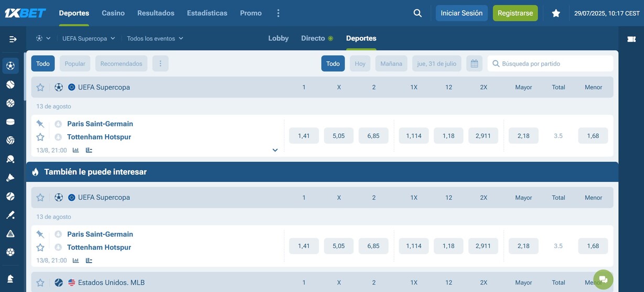Viewport: 644px width, 292px height.
Task: Open statistics chart icon in También le puede interesar match
Action: coord(76,261)
